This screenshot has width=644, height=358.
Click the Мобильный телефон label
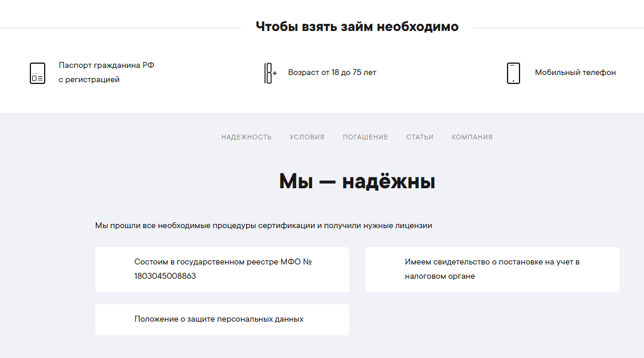tap(575, 73)
